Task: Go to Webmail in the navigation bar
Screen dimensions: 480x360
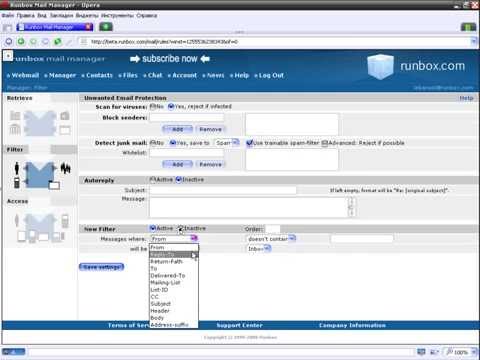Action: (x=25, y=75)
